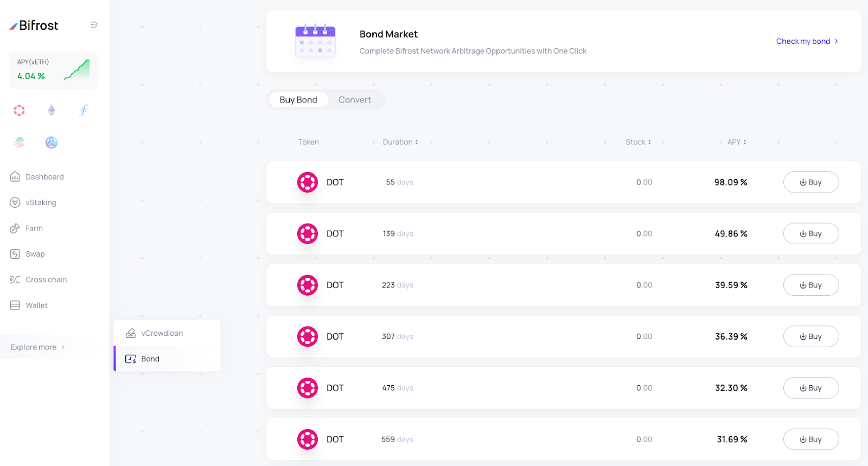Viewport: 868px width, 466px height.
Task: Expand Explore more in sidebar
Action: 38,347
